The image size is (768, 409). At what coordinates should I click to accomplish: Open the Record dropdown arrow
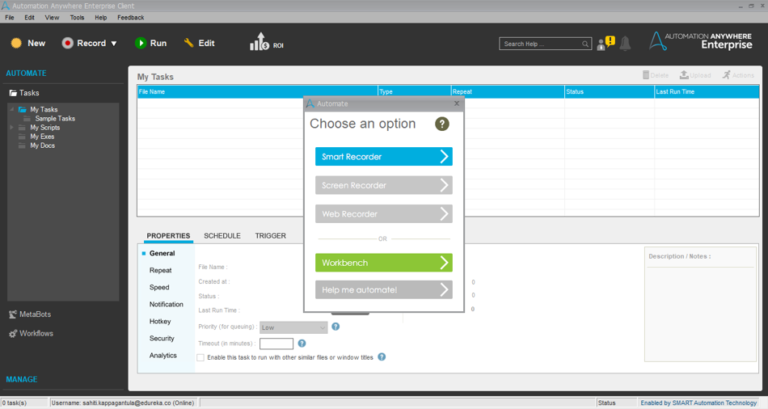coord(114,44)
